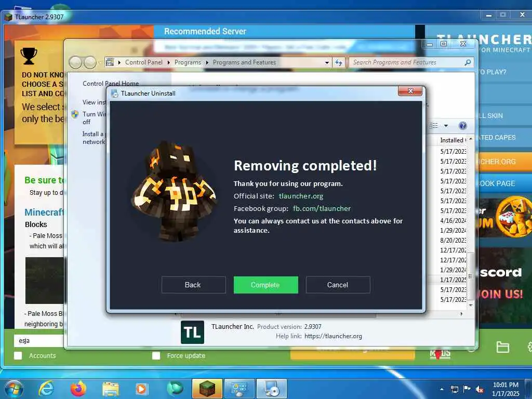Switch to TLauncher Minecraft block taskbar button
Screen dimensions: 532x399
207,389
